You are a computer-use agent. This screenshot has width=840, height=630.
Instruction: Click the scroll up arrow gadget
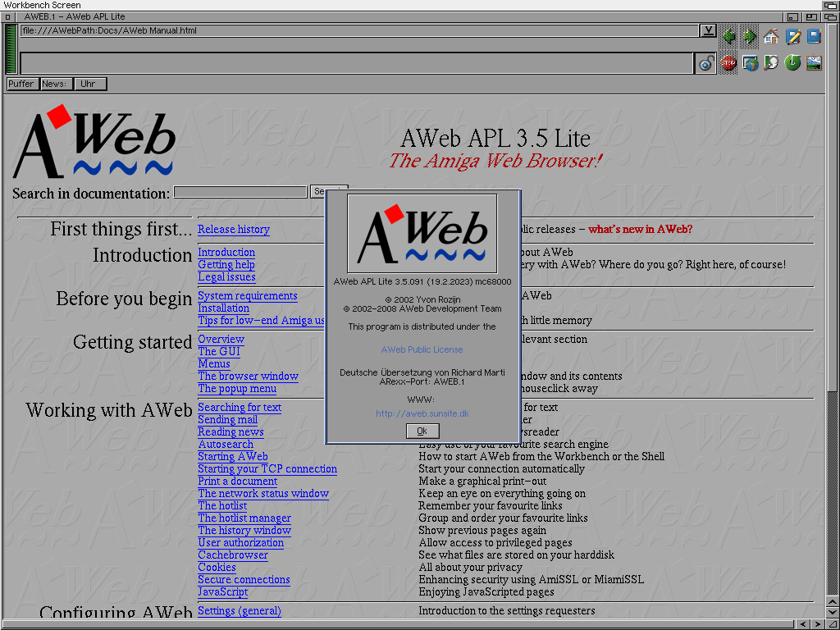click(x=832, y=600)
